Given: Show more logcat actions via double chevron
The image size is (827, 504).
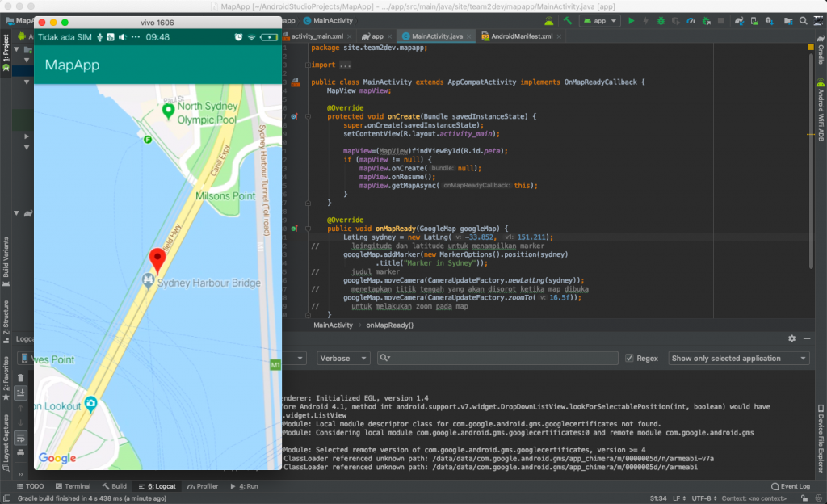Looking at the screenshot, I should click(x=20, y=474).
